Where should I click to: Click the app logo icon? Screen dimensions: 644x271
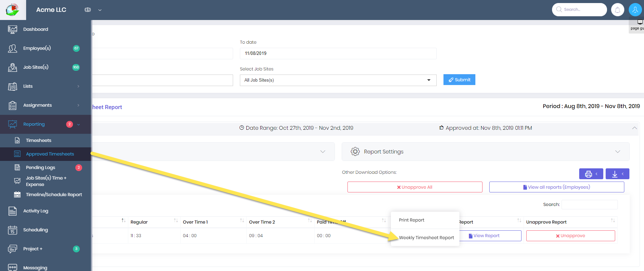click(13, 10)
